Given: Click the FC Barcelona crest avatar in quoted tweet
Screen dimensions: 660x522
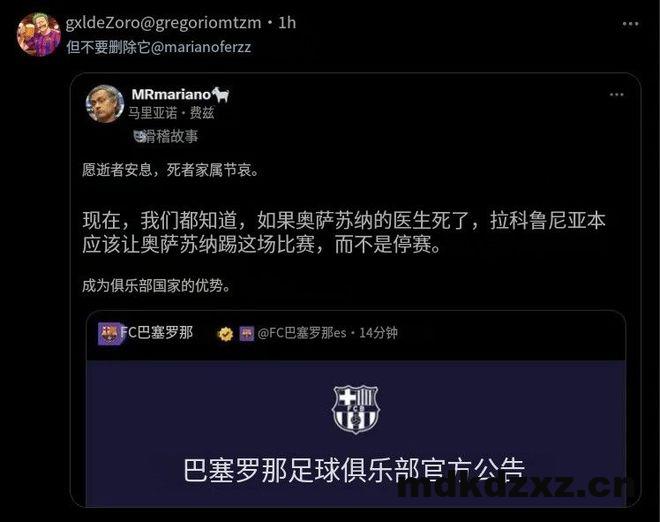Looking at the screenshot, I should (x=109, y=333).
